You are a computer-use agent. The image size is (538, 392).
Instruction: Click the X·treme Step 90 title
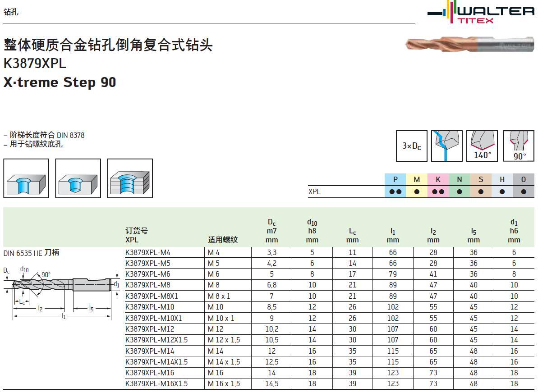pyautogui.click(x=60, y=82)
